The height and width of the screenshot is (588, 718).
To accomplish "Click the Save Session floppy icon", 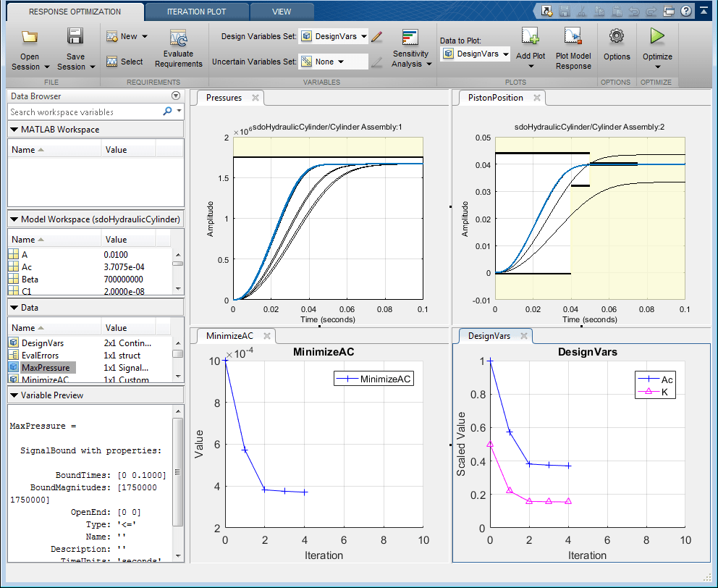I will 75,38.
